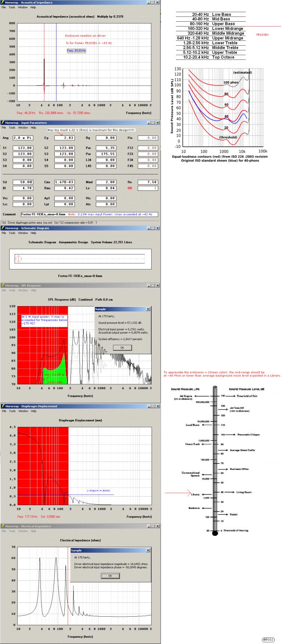Viewport: 283px width, 644px height.
Task: Click the 'Library' label on sound pressure thermometer
Action: tap(195, 494)
